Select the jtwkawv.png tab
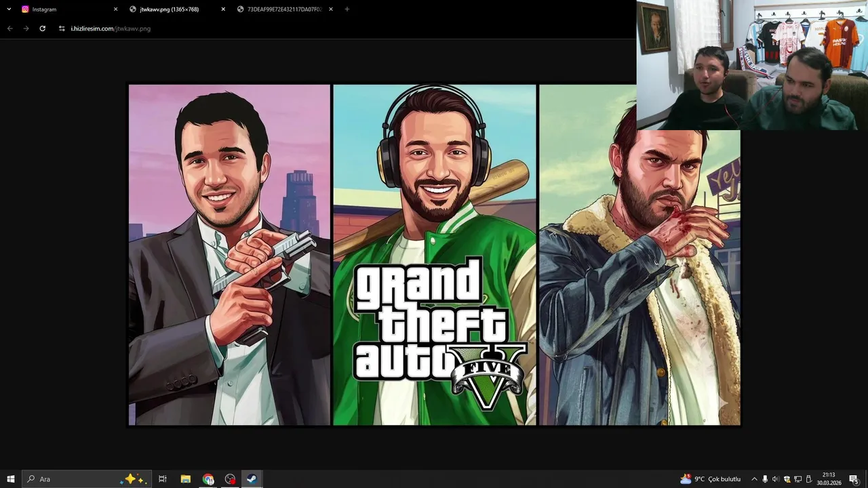This screenshot has width=868, height=488. coord(178,9)
